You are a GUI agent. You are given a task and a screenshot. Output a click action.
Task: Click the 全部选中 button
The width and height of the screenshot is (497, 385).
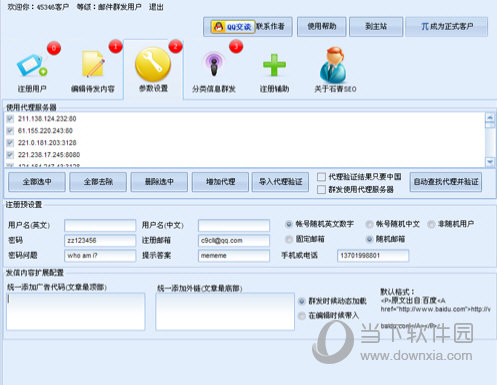[x=37, y=182]
